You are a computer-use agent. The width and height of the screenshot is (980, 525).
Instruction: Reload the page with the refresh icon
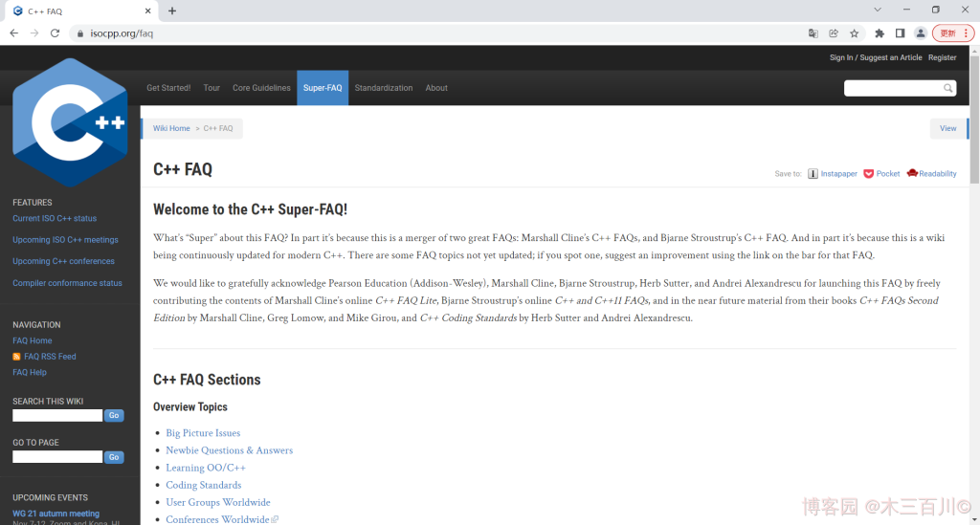(56, 33)
